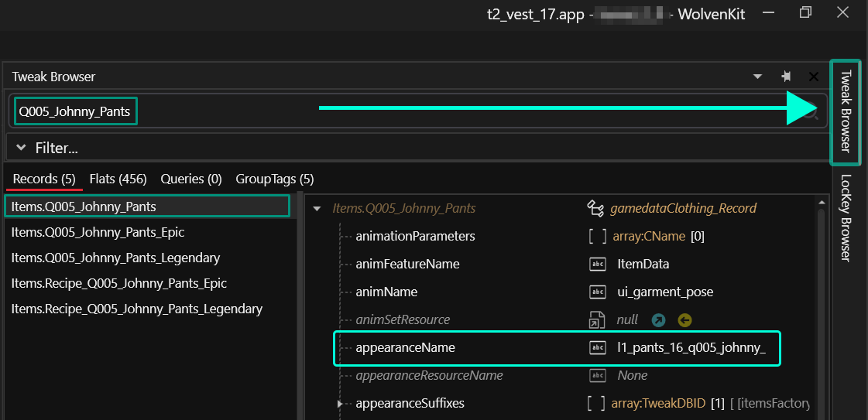Click the teal arrow icon beside animSetResource
This screenshot has height=420, width=868.
pyautogui.click(x=658, y=320)
